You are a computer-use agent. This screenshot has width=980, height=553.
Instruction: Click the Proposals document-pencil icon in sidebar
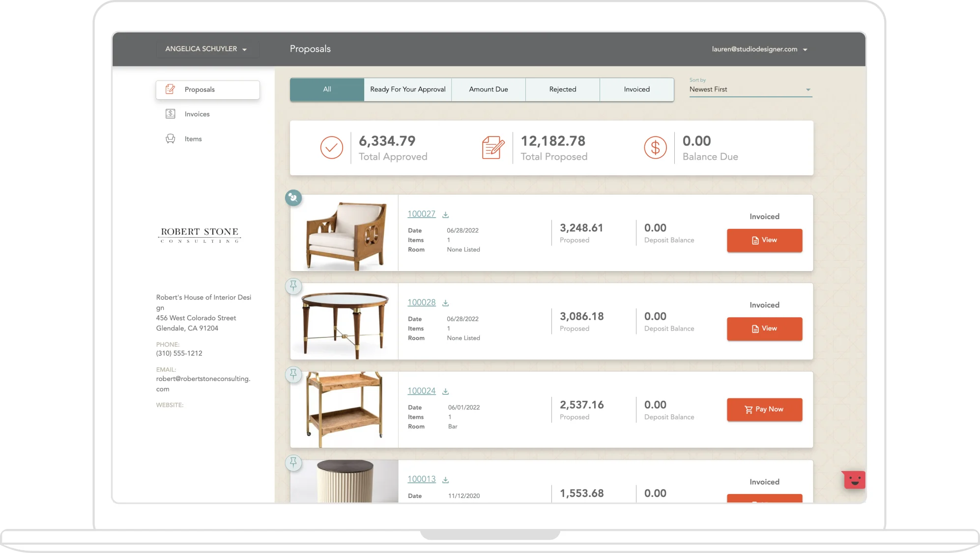tap(171, 89)
